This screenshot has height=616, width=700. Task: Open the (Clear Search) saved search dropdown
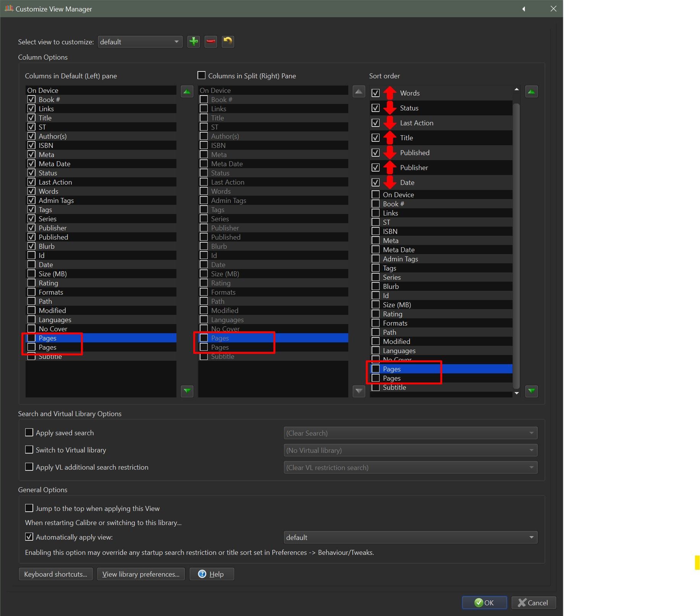(411, 433)
